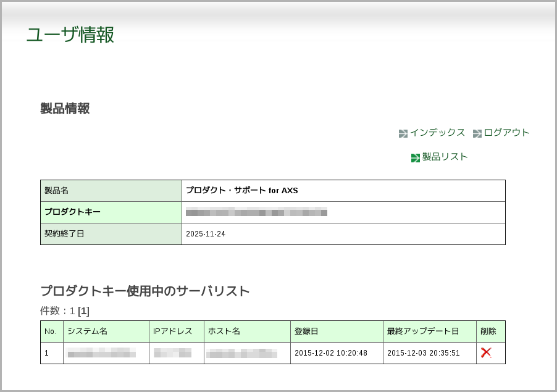This screenshot has width=557, height=392.
Task: Click the 最終アップデート日 column header
Action: (x=422, y=332)
